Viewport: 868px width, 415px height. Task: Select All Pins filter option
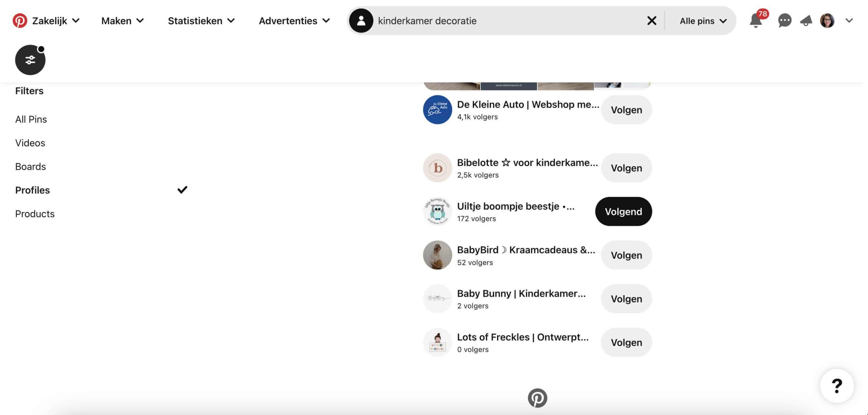(31, 119)
